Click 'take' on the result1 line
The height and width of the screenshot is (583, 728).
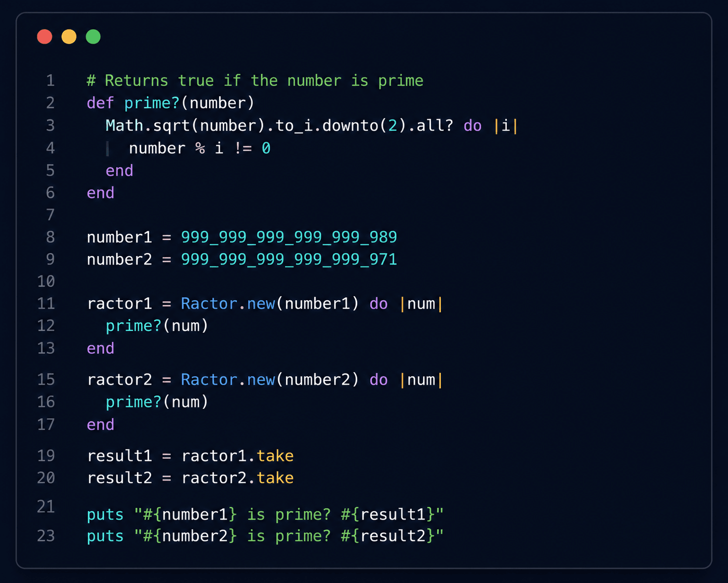275,456
